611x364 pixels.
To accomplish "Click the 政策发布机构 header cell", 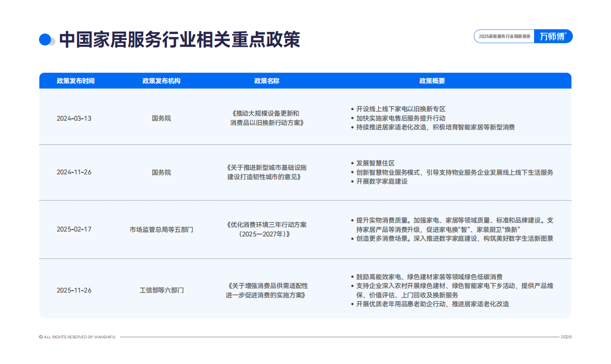I will (162, 80).
